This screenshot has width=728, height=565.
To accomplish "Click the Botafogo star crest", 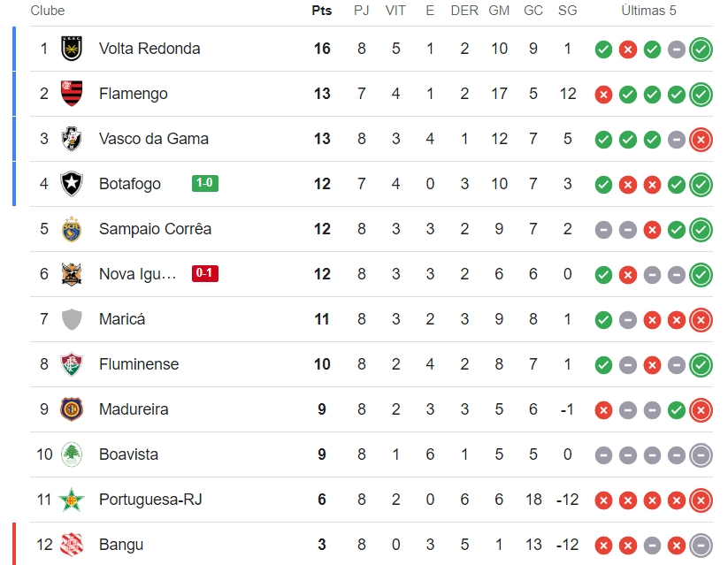I will point(72,184).
